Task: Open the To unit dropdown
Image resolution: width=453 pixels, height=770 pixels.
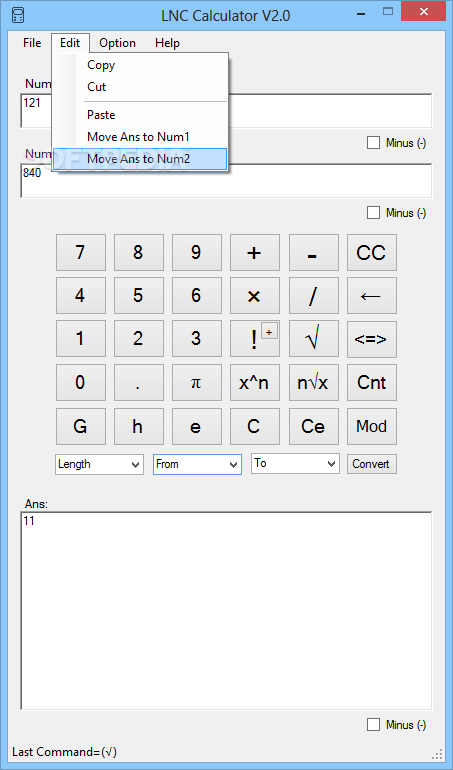Action: point(295,464)
